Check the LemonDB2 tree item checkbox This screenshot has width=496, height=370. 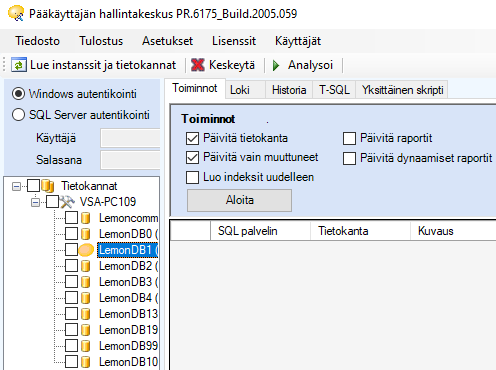pos(71,266)
